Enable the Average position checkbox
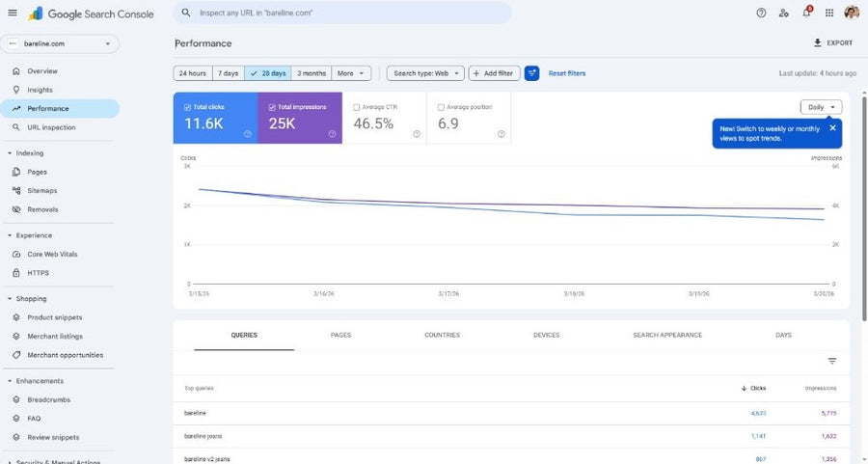Viewport: 868px width, 464px height. [x=441, y=107]
